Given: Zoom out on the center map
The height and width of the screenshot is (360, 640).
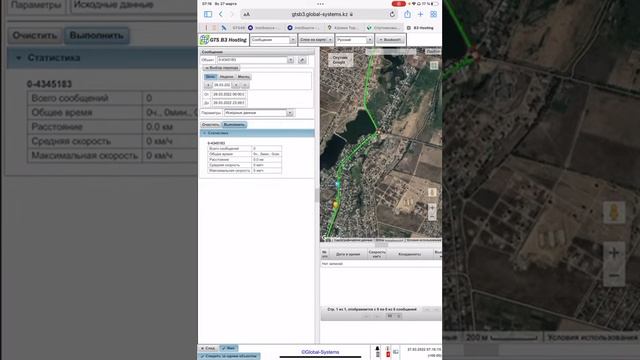Looking at the screenshot, I should pyautogui.click(x=432, y=217).
